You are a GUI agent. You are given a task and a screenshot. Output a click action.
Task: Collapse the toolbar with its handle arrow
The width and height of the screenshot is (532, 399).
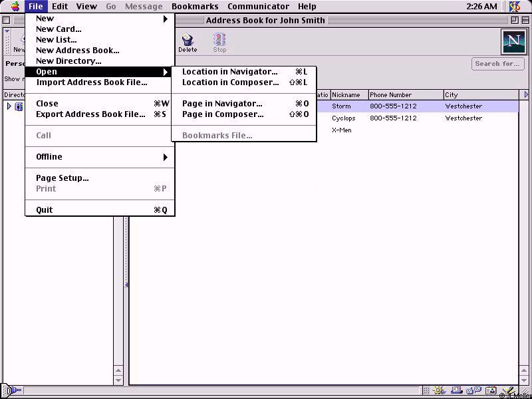coord(7,32)
